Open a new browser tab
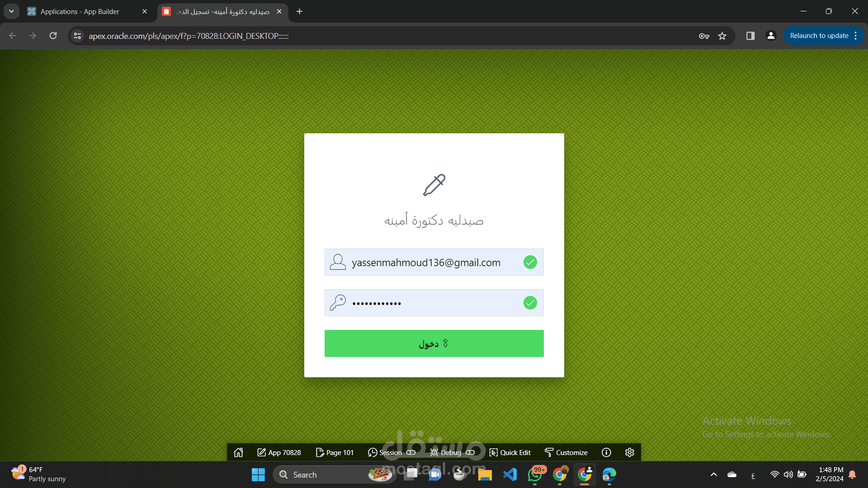Image resolution: width=868 pixels, height=488 pixels. 299,11
